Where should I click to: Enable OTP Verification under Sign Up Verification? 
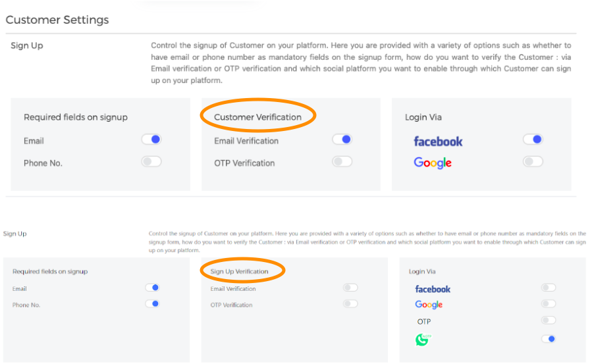350,304
